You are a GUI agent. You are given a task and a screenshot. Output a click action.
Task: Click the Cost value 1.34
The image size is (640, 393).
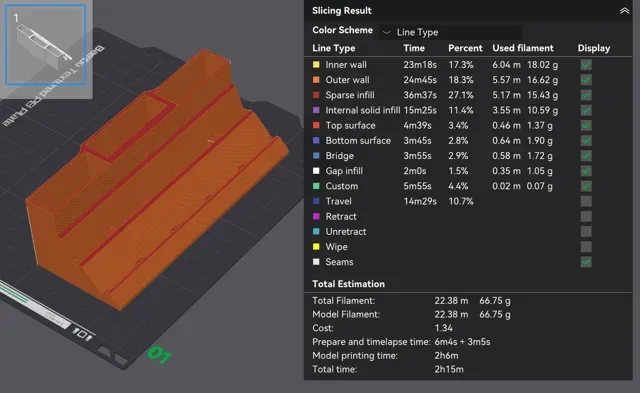pos(444,328)
